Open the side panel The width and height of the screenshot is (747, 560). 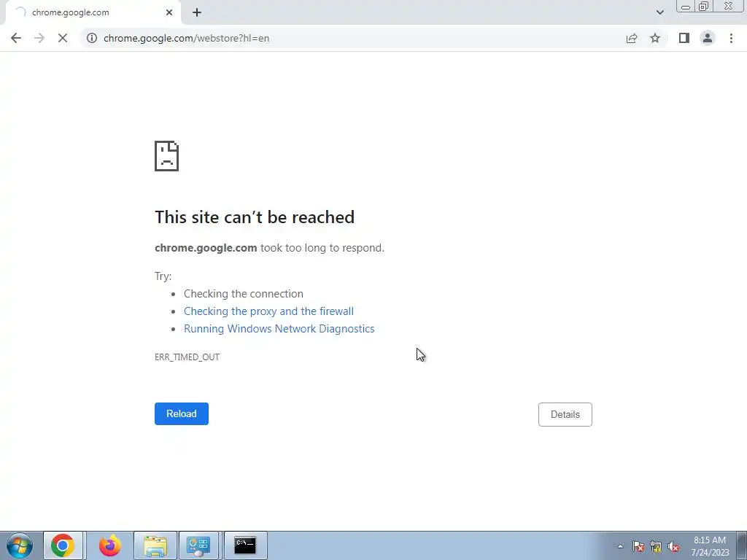684,38
